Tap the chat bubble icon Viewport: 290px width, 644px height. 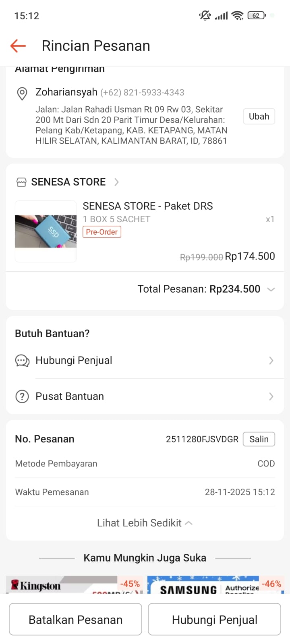[x=22, y=361]
